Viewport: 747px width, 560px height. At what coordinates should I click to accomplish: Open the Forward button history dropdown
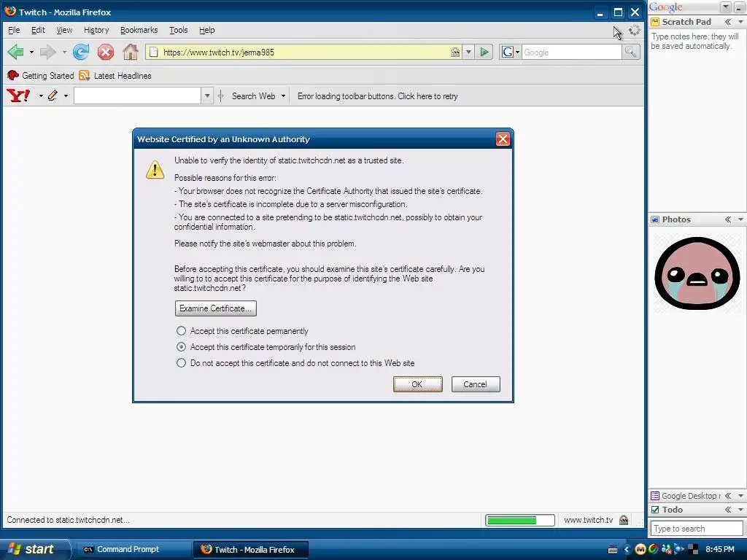[64, 52]
